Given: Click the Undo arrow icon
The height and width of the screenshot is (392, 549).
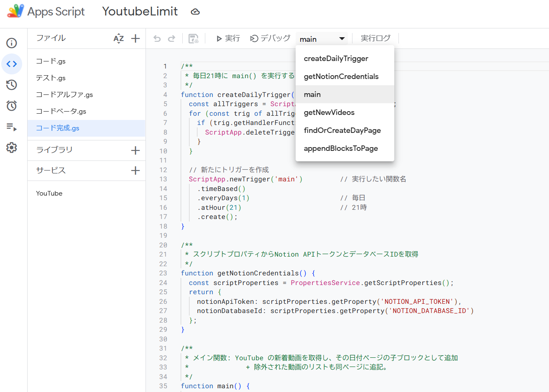Looking at the screenshot, I should coord(157,38).
